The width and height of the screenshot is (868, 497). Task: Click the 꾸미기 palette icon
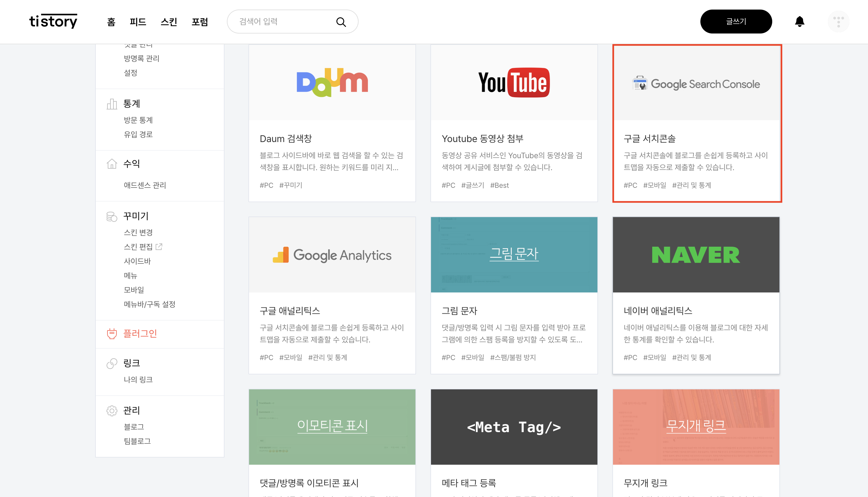(112, 217)
